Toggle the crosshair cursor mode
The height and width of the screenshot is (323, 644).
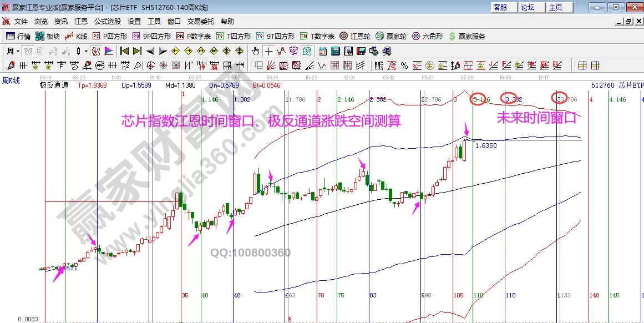268,51
